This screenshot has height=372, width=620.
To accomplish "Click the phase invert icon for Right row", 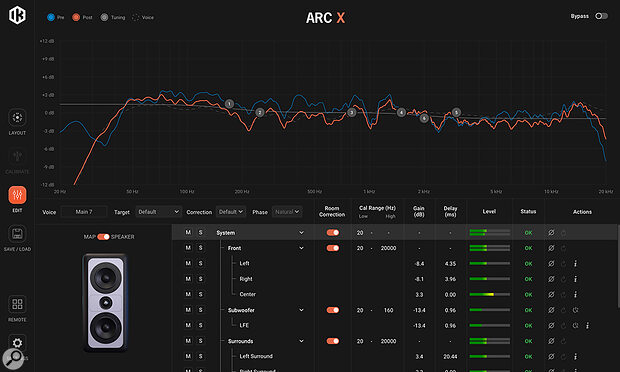I will pos(551,279).
